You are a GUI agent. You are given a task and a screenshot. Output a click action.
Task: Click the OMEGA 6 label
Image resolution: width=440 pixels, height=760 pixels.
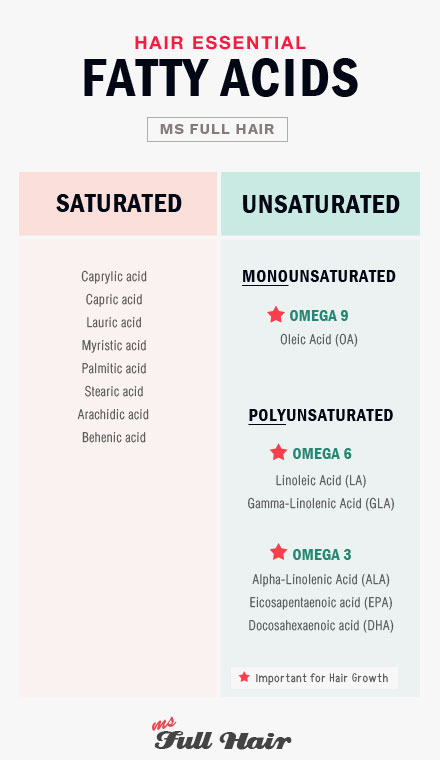coord(322,454)
